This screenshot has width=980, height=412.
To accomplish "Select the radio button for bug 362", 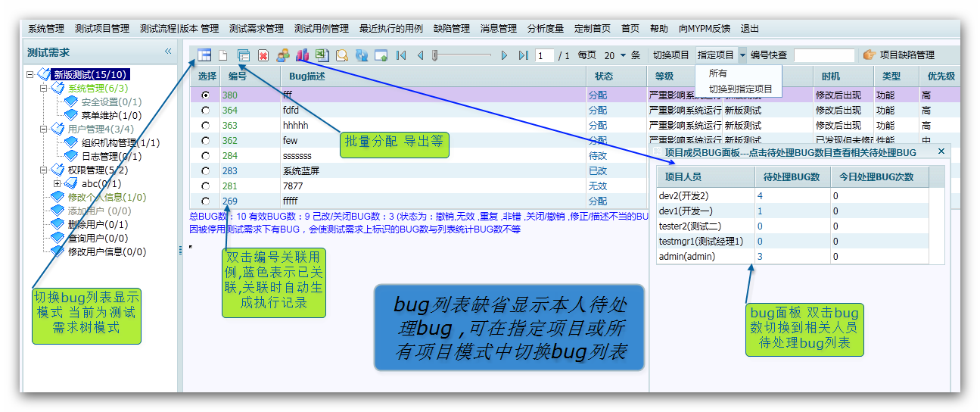I will point(205,141).
